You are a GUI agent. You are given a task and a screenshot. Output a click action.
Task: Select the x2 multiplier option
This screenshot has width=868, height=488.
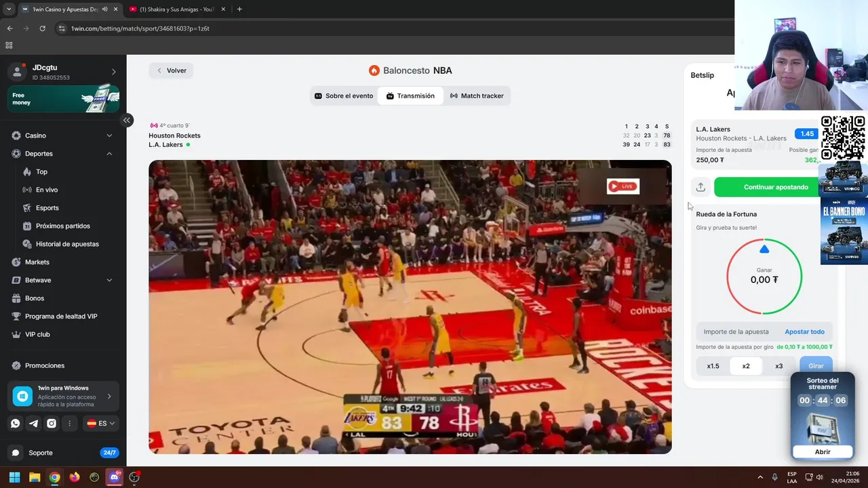(746, 366)
